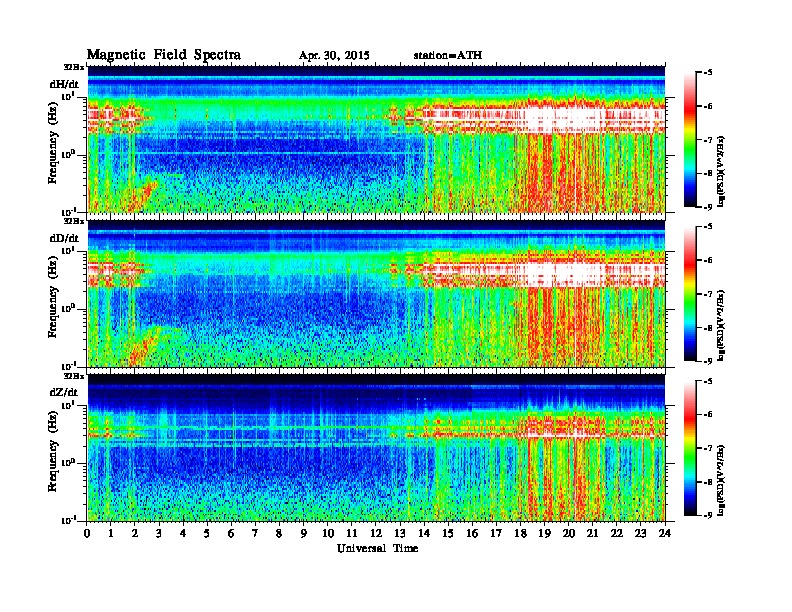Image resolution: width=792 pixels, height=612 pixels.
Task: Click the log PSD label beside dH/dt color bar
Action: point(722,171)
